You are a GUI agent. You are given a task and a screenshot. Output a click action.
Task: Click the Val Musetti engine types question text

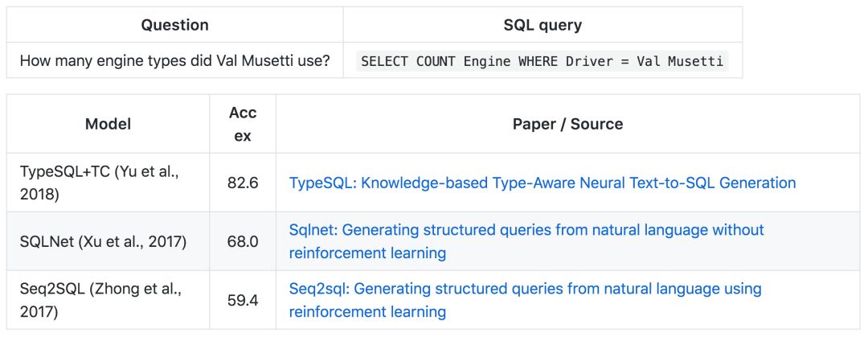[x=175, y=60]
